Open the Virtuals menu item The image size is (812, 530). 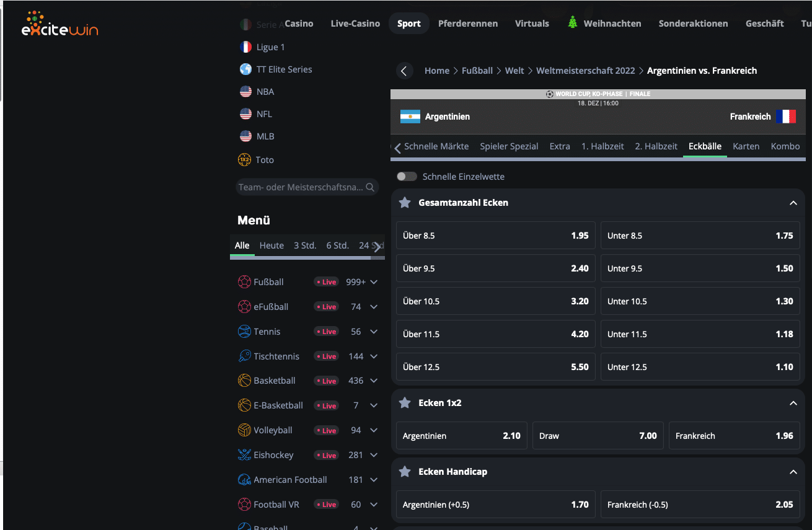tap(532, 24)
